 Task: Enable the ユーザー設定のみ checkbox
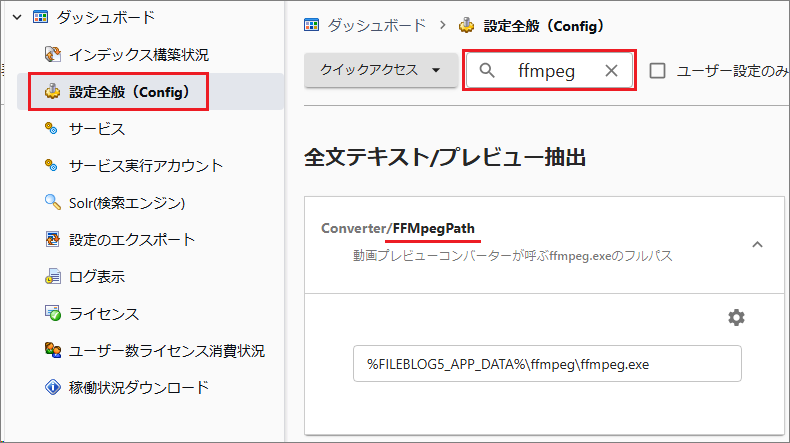tap(658, 71)
